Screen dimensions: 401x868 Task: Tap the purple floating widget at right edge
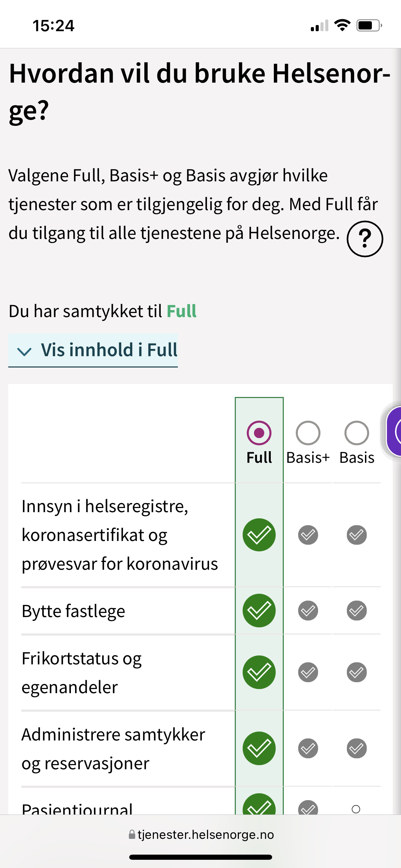[393, 431]
